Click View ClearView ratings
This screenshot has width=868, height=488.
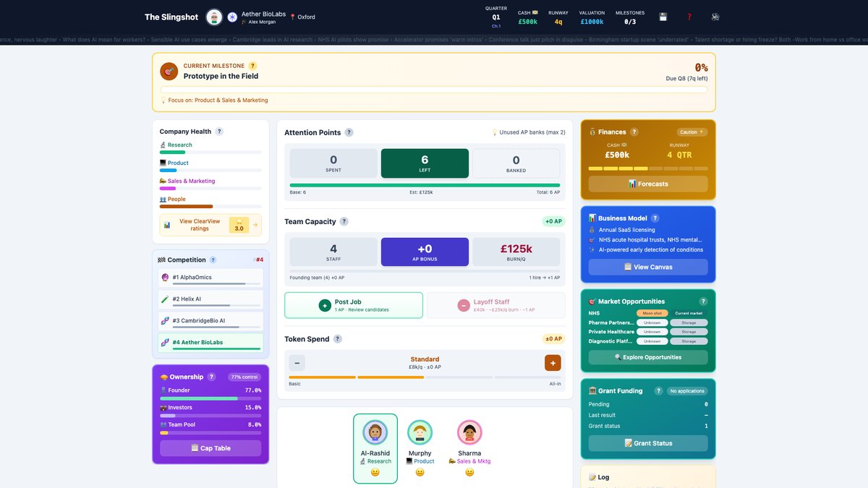click(210, 225)
